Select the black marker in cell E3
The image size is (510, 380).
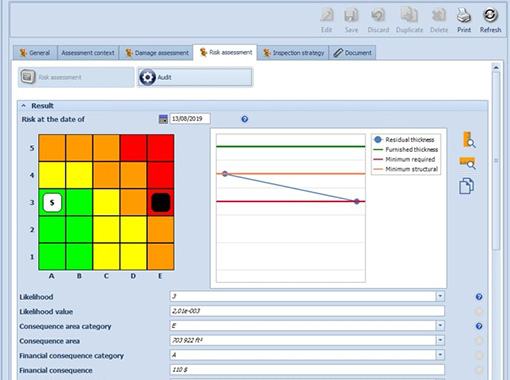click(x=161, y=202)
